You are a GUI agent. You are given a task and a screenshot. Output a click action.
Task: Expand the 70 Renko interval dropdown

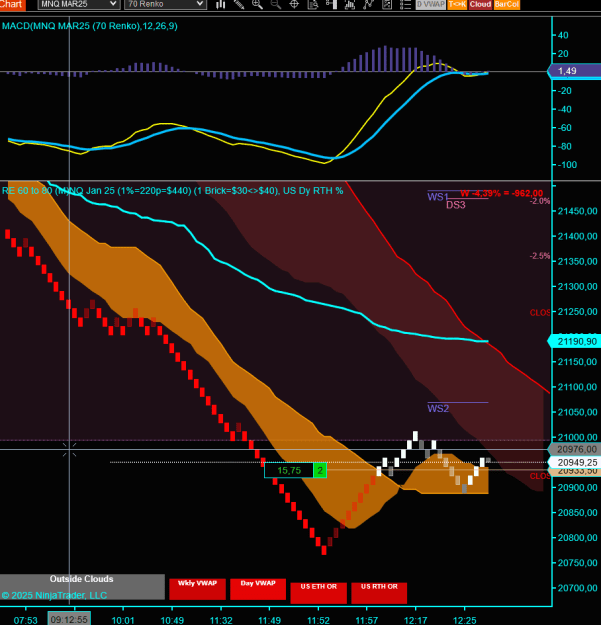(x=165, y=4)
